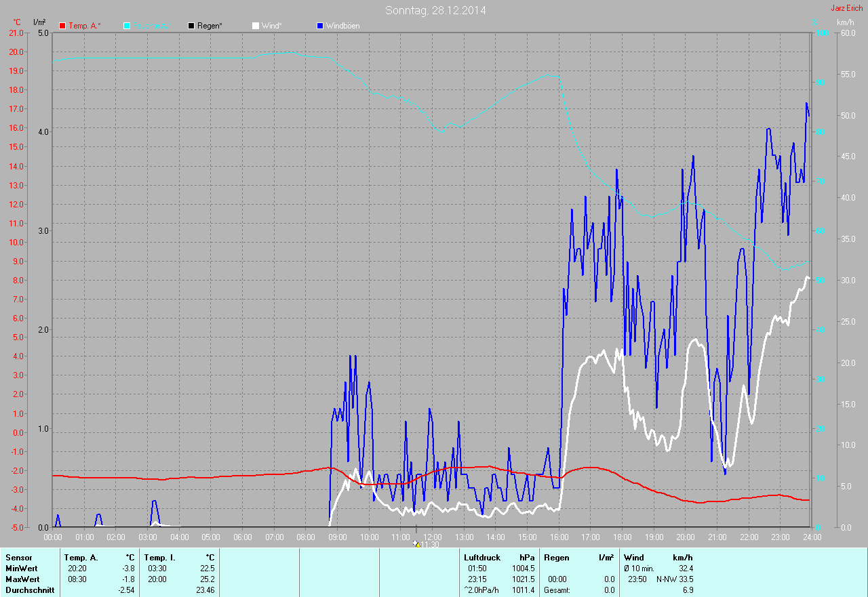Viewport: 868px width, 597px height.
Task: Click the "Gesamt:" rain total label
Action: pos(558,590)
